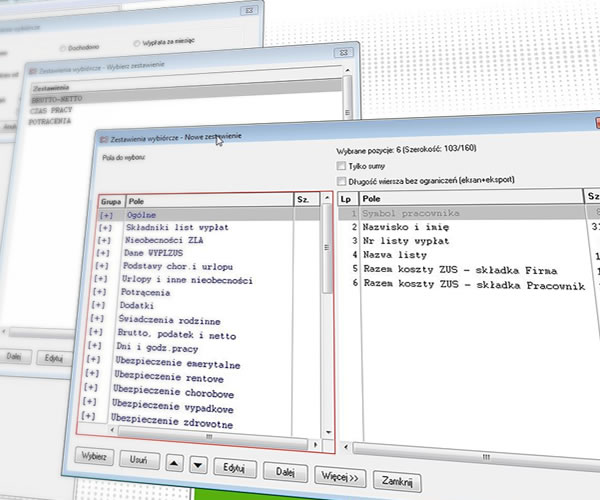The height and width of the screenshot is (500, 600).
Task: Expand Brutto, podatek i netto group
Action: point(96,332)
